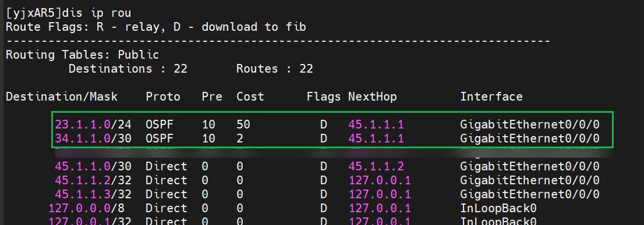This screenshot has height=225, width=644.
Task: Click the 'Proto' column header
Action: 163,97
